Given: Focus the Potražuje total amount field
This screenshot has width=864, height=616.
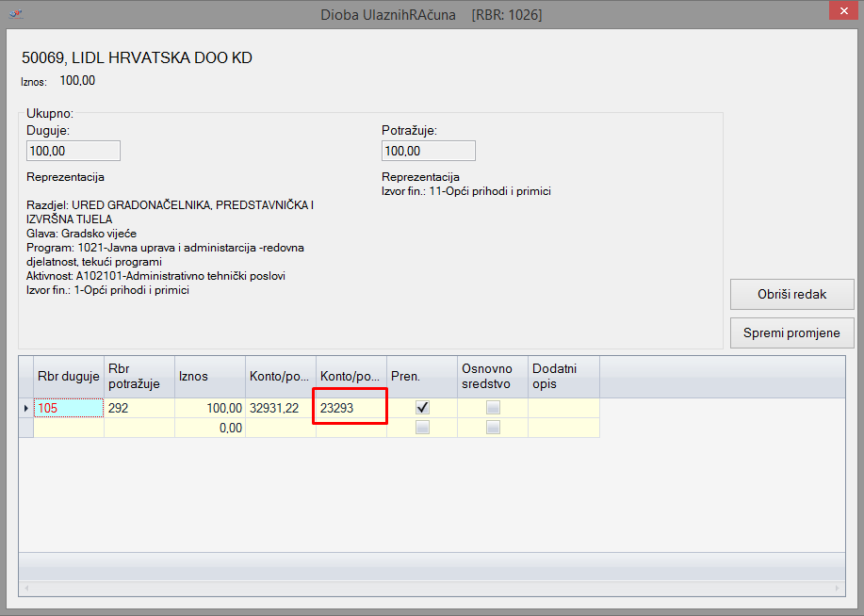Looking at the screenshot, I should (428, 151).
